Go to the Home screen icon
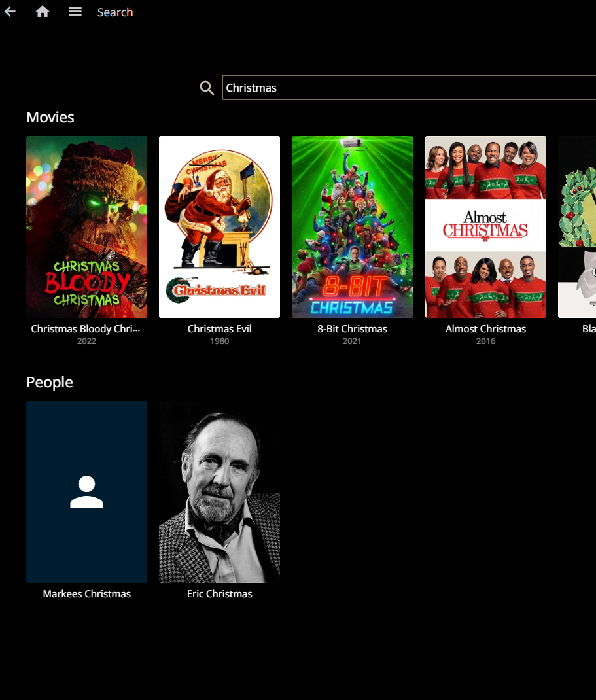The width and height of the screenshot is (596, 700). tap(43, 12)
